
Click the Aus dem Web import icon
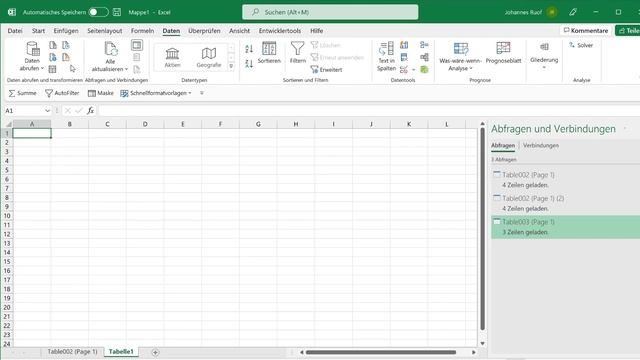pyautogui.click(x=53, y=57)
